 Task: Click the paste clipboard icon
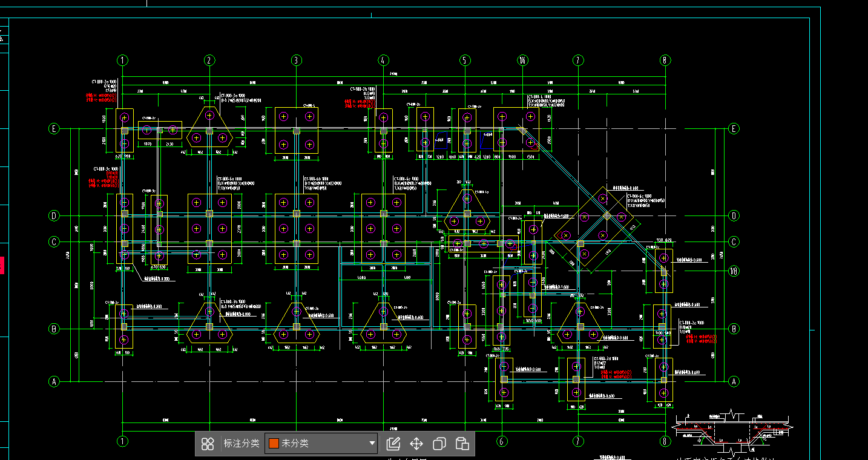click(462, 444)
